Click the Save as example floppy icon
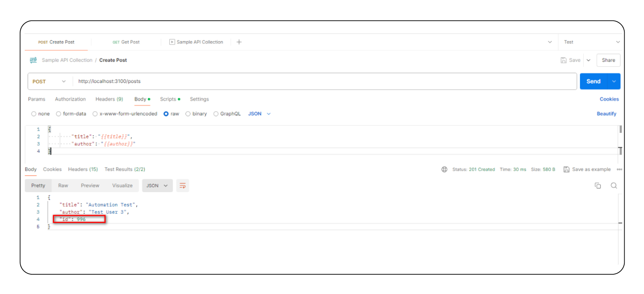Viewport: 644px width, 294px height. point(567,169)
